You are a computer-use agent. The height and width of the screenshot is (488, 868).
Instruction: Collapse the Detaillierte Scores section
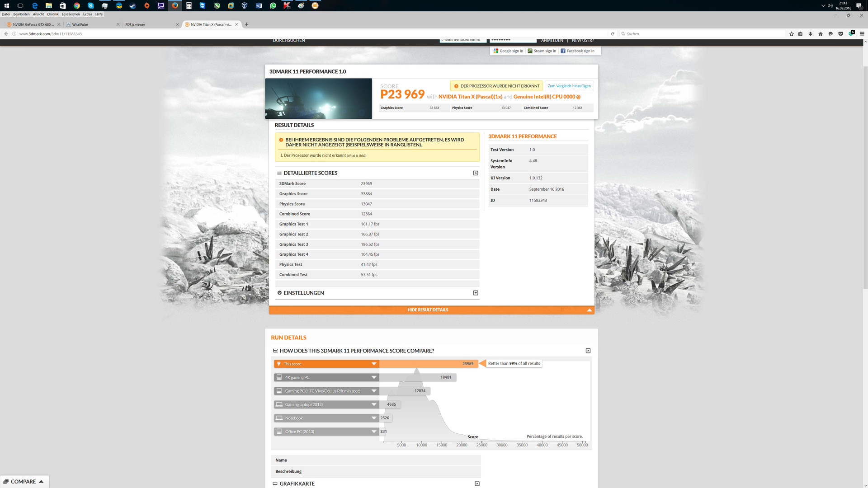click(x=476, y=173)
